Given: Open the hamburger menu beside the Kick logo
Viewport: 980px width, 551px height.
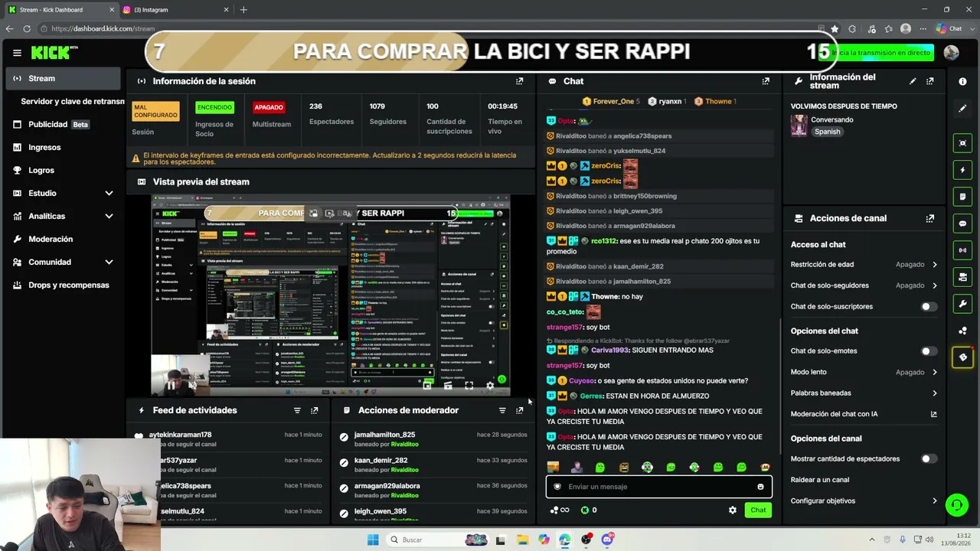Looking at the screenshot, I should 17,53.
